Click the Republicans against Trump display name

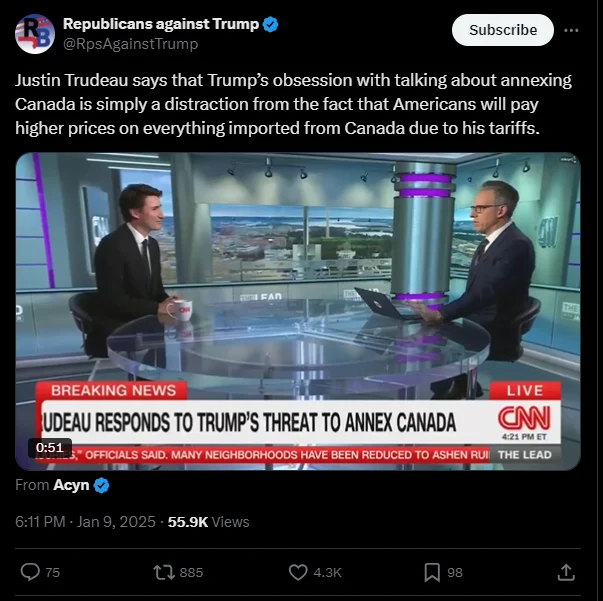tap(161, 24)
